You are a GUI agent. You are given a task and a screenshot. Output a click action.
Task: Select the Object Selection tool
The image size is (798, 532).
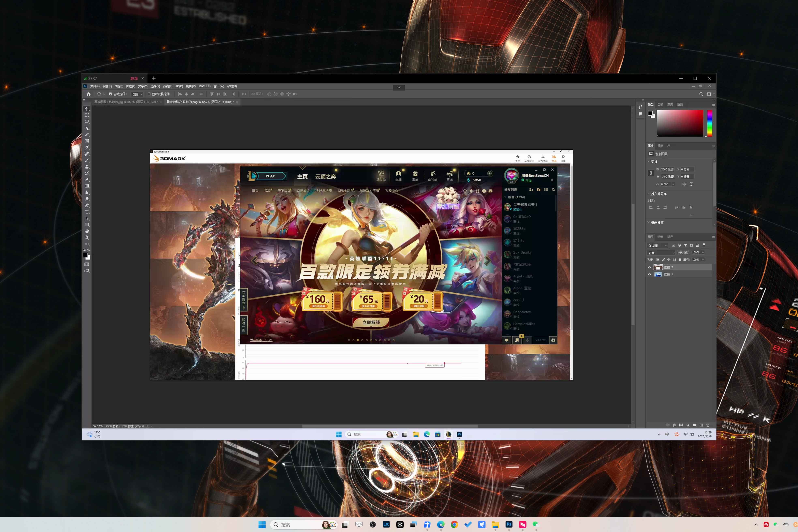[x=87, y=128]
